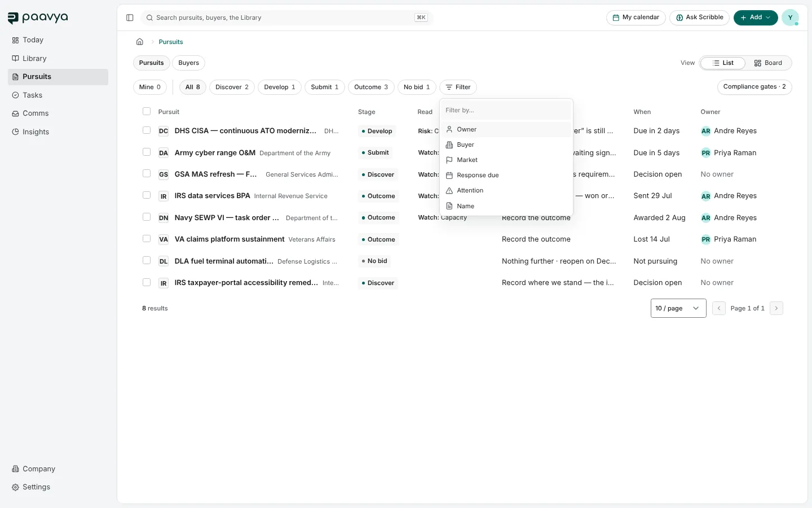Viewport: 812px width, 508px height.
Task: Choose Owner filter option
Action: point(506,129)
